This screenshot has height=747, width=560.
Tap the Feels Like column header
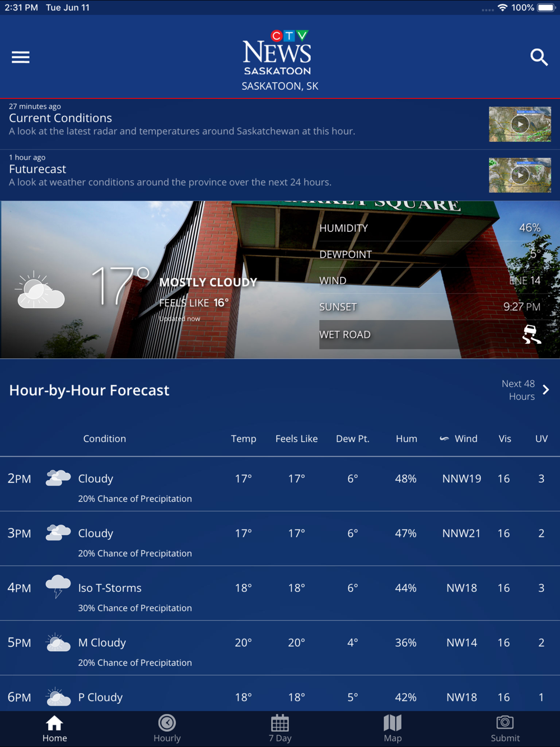[297, 438]
